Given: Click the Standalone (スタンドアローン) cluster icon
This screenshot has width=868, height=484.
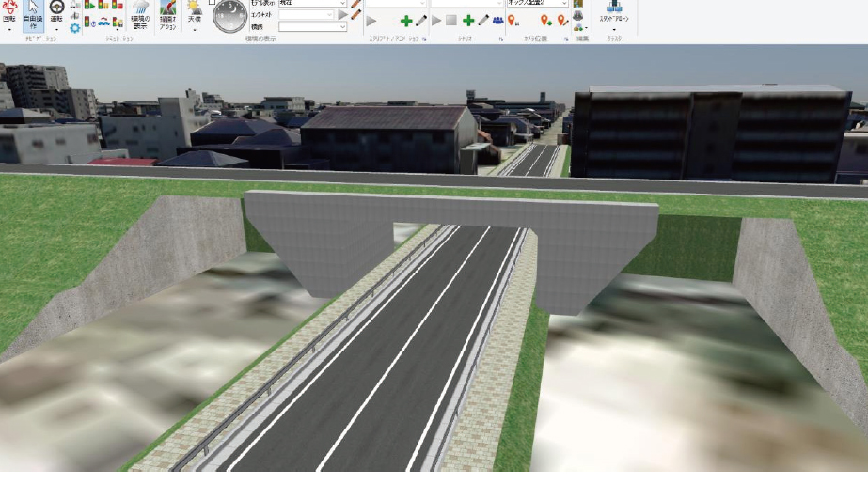Looking at the screenshot, I should coord(614,11).
